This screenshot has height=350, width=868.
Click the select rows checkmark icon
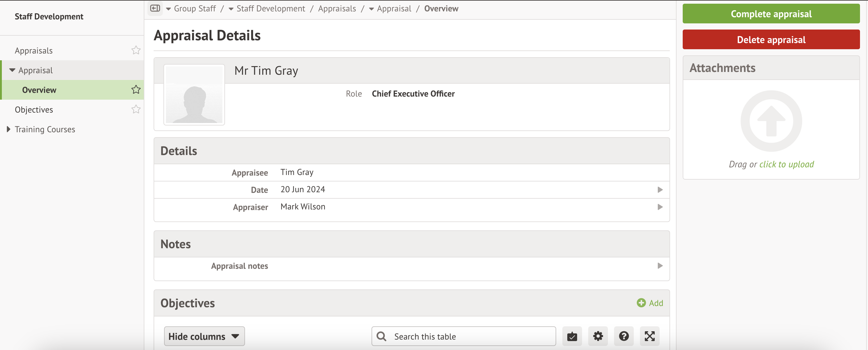tap(572, 336)
